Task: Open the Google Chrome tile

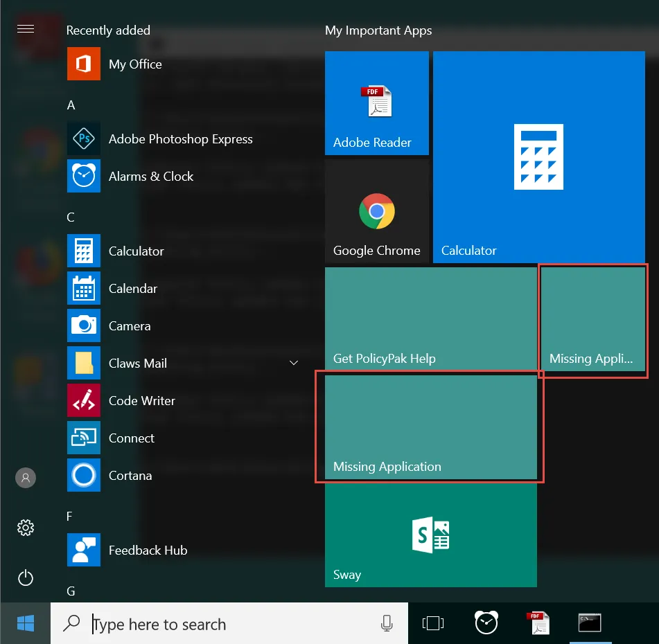Action: click(x=376, y=211)
